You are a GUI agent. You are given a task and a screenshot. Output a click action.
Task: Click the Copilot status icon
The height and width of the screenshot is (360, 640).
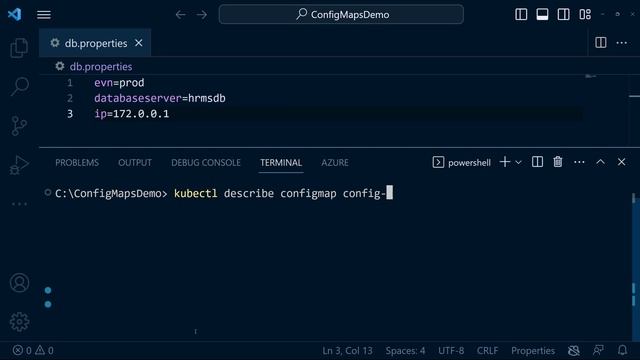tap(573, 350)
